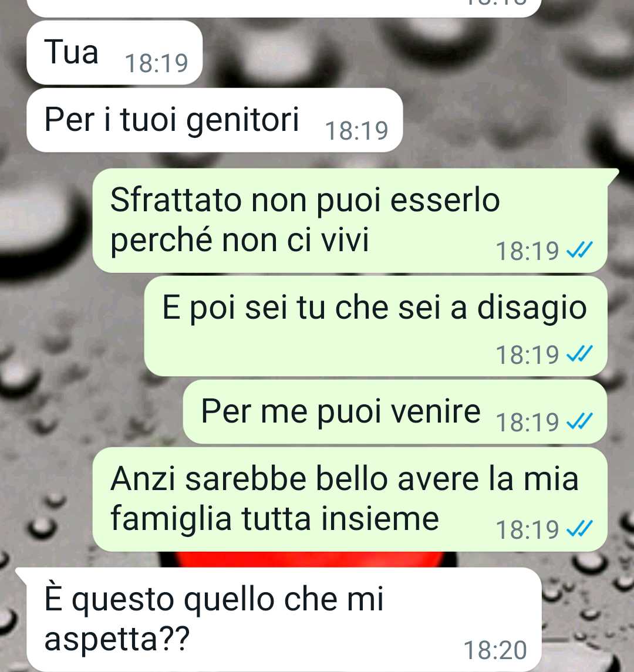The width and height of the screenshot is (634, 672).
Task: Select the 'È questo quello che mi aspetta??' message
Action: click(x=279, y=619)
